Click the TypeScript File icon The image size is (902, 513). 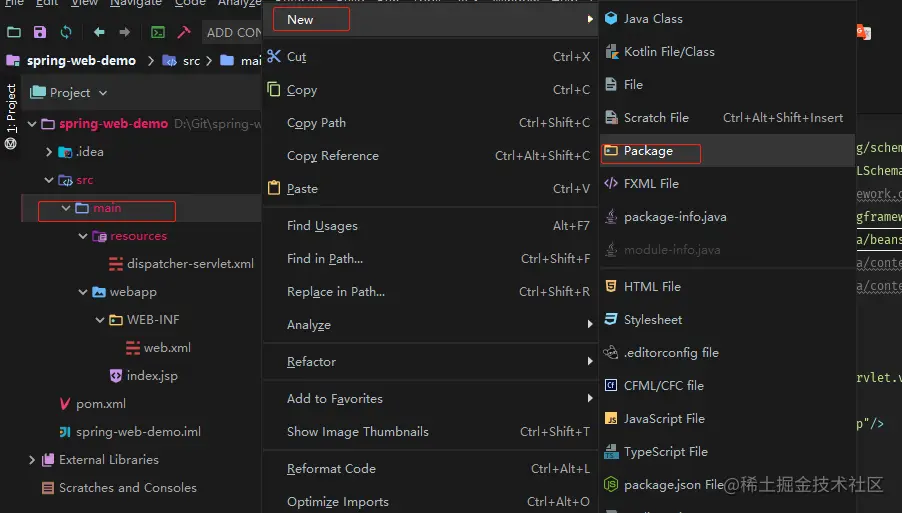click(611, 451)
